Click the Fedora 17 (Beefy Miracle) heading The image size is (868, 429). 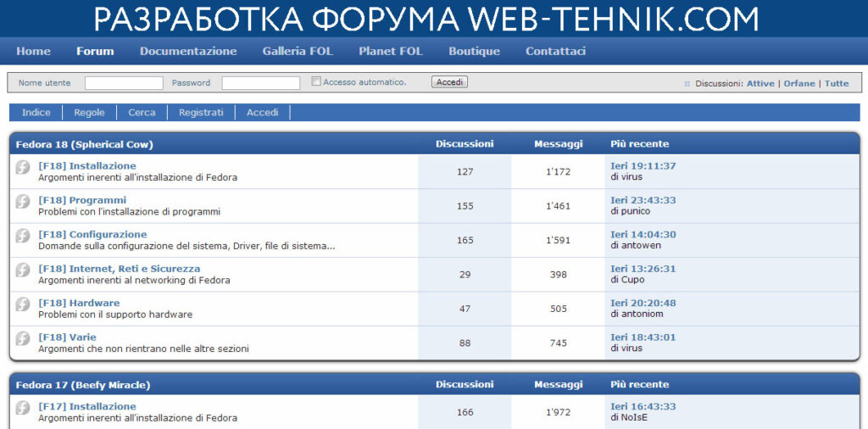pos(82,385)
